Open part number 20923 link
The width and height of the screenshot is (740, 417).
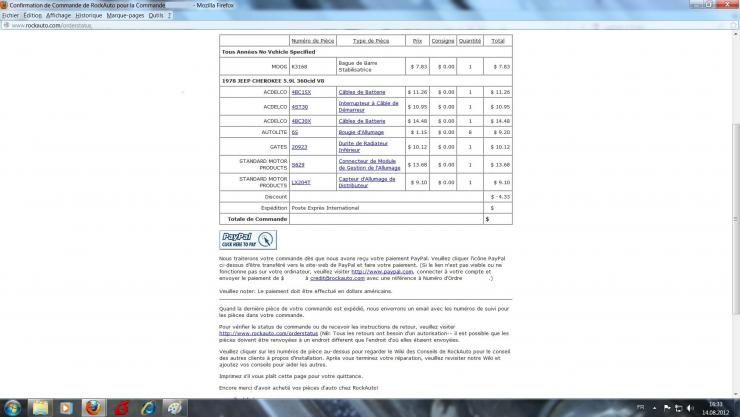pos(299,147)
